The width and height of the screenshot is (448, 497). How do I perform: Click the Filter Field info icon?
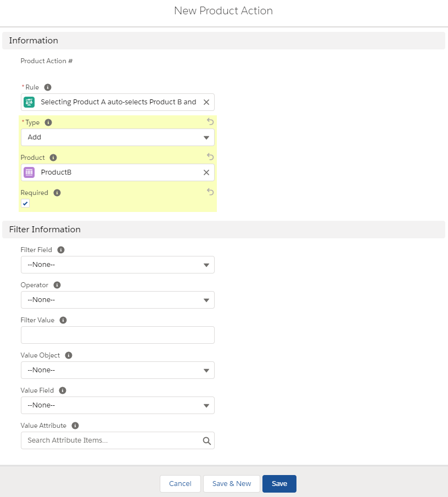61,250
